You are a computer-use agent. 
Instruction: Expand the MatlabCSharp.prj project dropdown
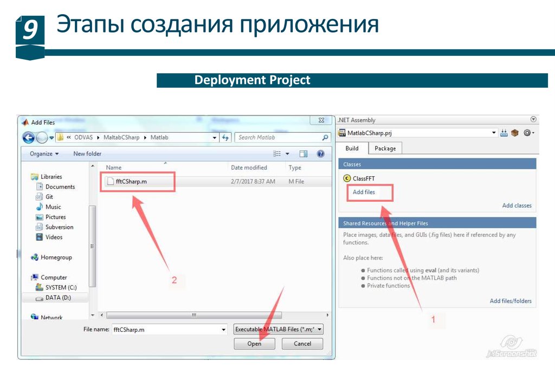[x=494, y=133]
